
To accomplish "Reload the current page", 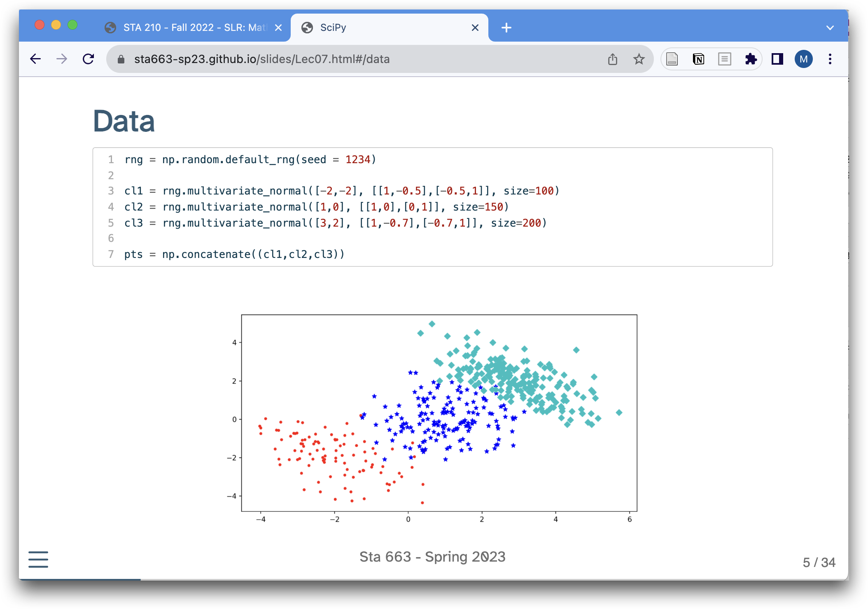I will [x=88, y=59].
